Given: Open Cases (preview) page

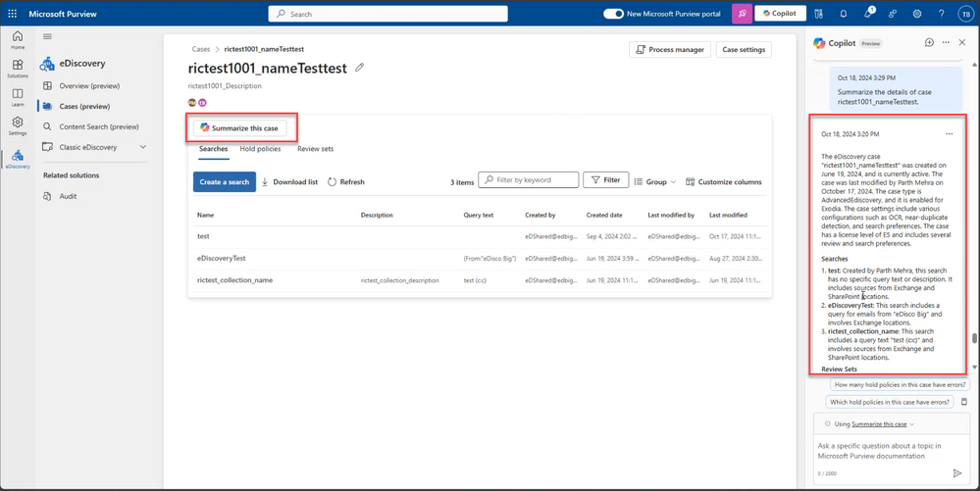Looking at the screenshot, I should [84, 106].
